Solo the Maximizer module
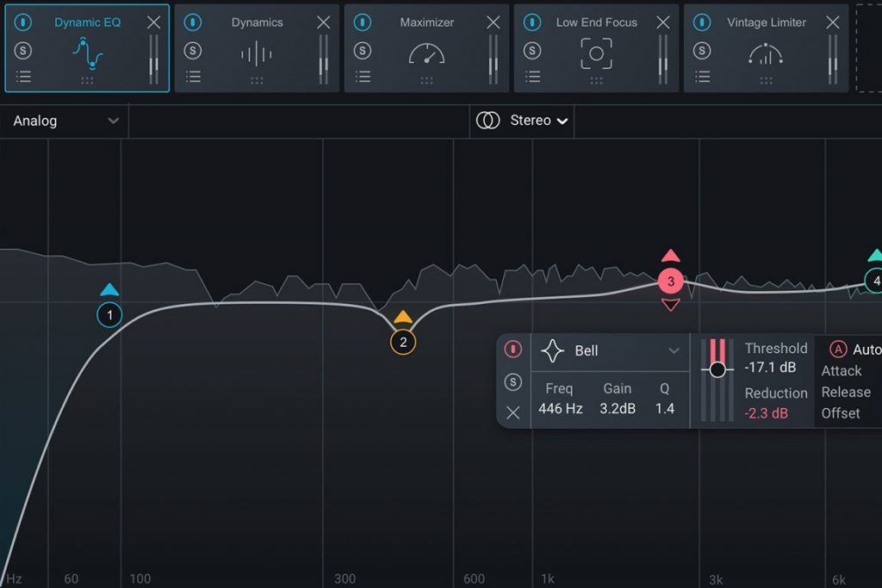The height and width of the screenshot is (588, 882). (363, 51)
